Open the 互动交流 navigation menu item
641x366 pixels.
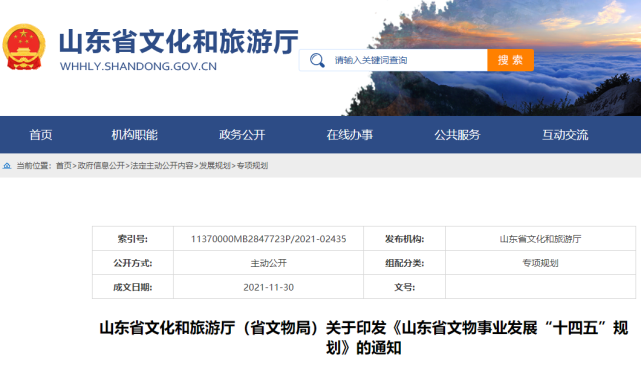pyautogui.click(x=565, y=135)
